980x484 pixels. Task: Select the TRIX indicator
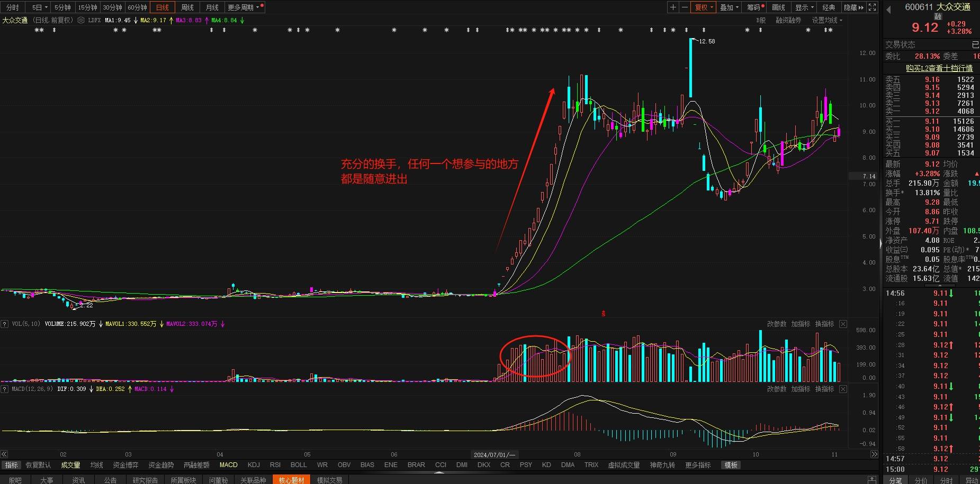point(591,465)
